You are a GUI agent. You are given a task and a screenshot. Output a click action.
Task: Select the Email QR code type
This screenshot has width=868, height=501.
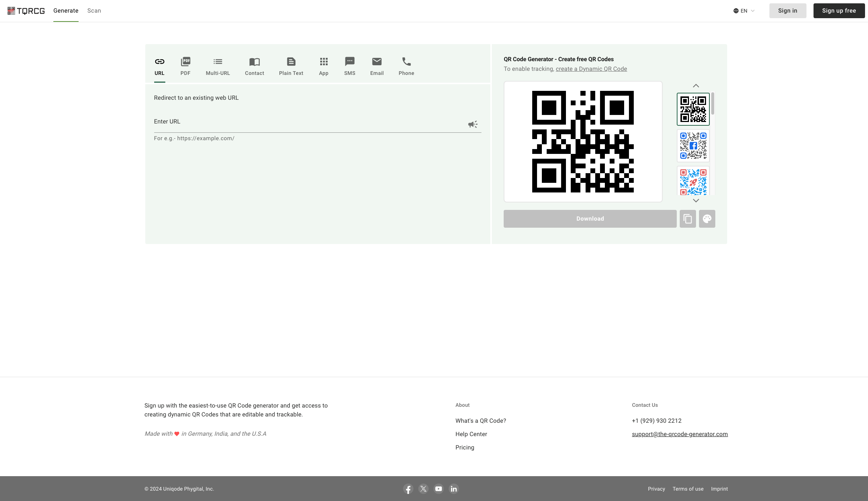coord(377,66)
